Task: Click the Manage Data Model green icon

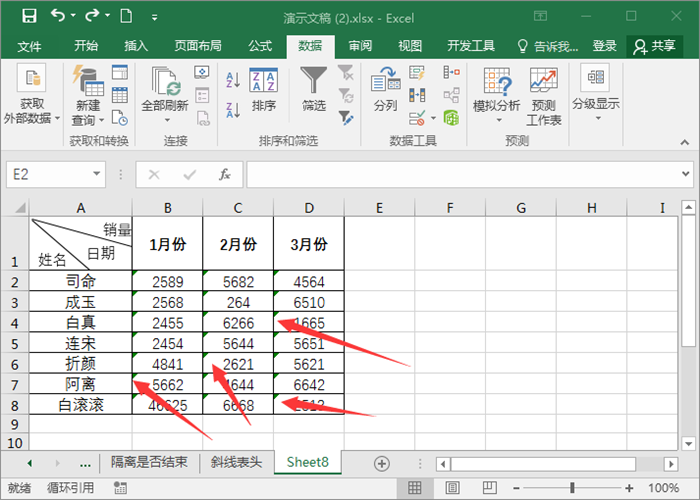Action: point(451,118)
